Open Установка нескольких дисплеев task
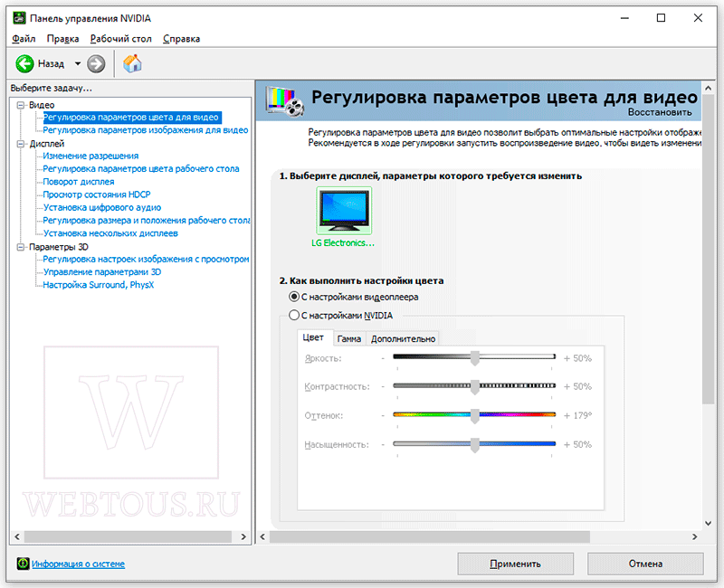 110,233
